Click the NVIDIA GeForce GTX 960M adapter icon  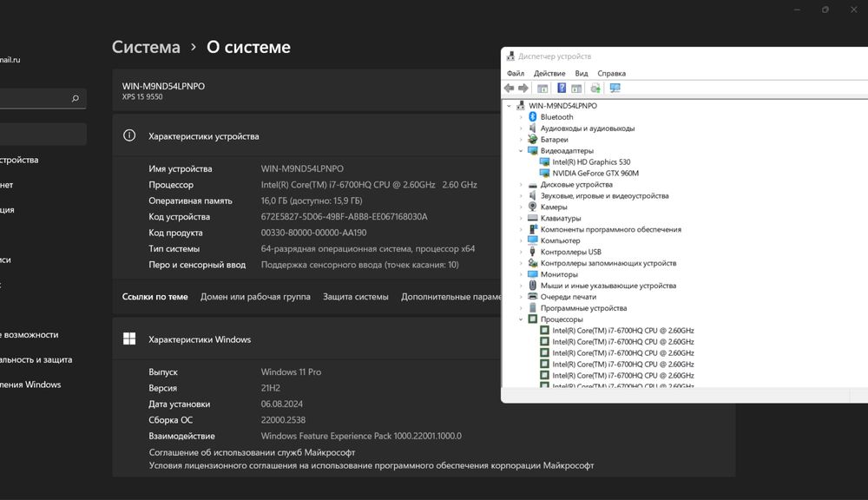[x=544, y=173]
